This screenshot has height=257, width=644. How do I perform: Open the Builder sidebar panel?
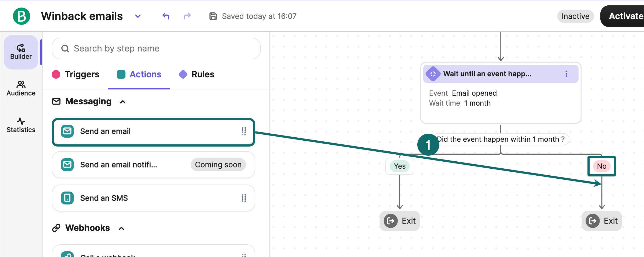click(x=21, y=52)
